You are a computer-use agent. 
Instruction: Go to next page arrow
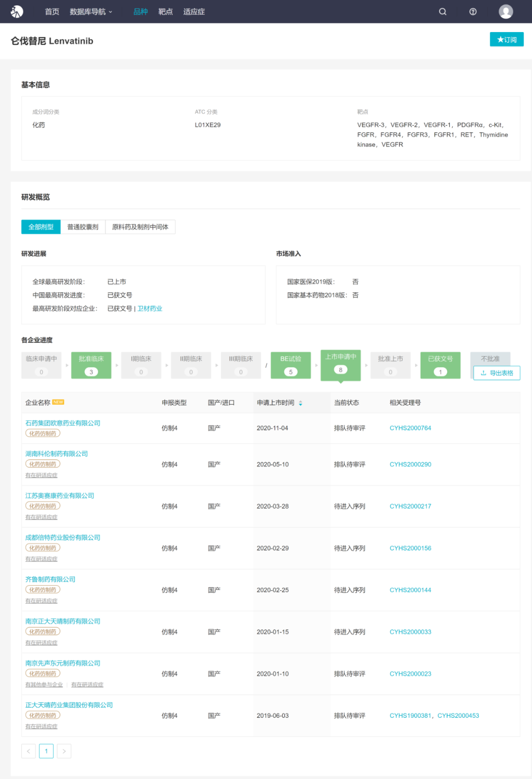tap(64, 751)
